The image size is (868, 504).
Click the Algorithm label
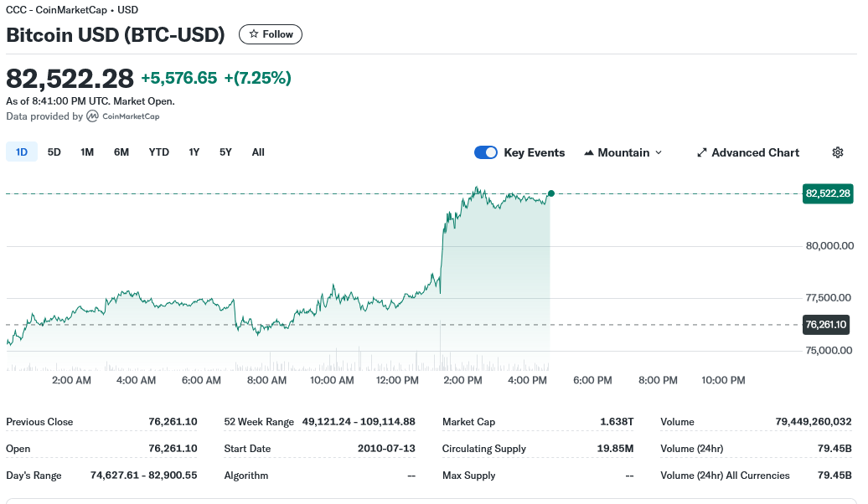pyautogui.click(x=246, y=476)
